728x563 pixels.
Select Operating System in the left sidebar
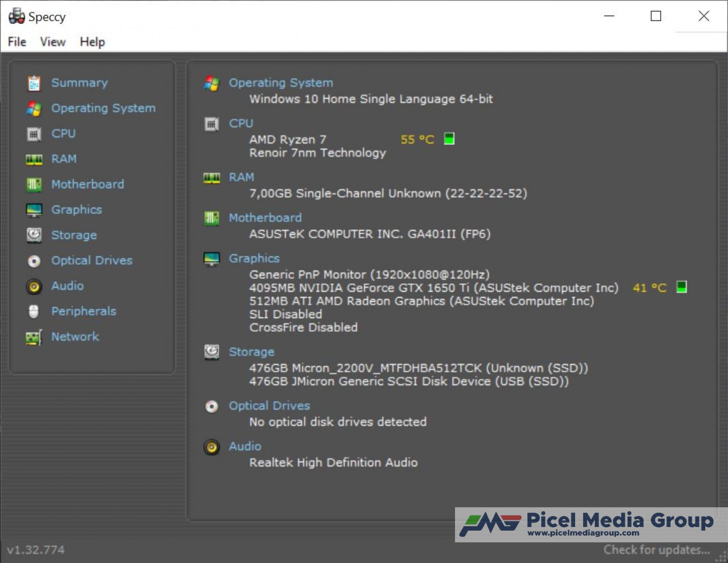103,108
